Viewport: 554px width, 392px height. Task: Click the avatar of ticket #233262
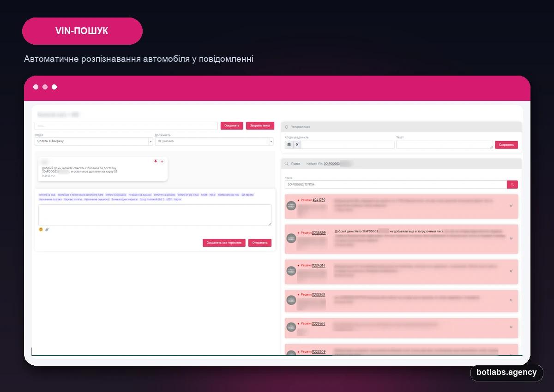(291, 301)
